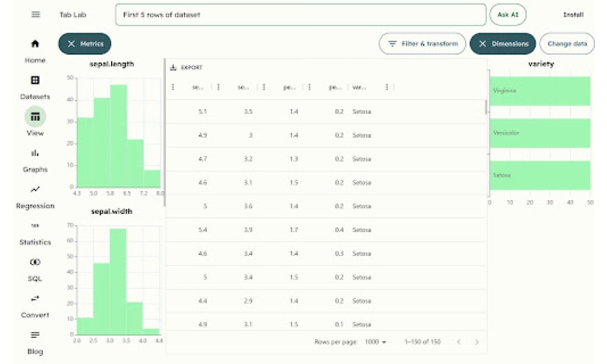The height and width of the screenshot is (364, 607).
Task: Open the SQL sidebar icon
Action: tap(35, 269)
